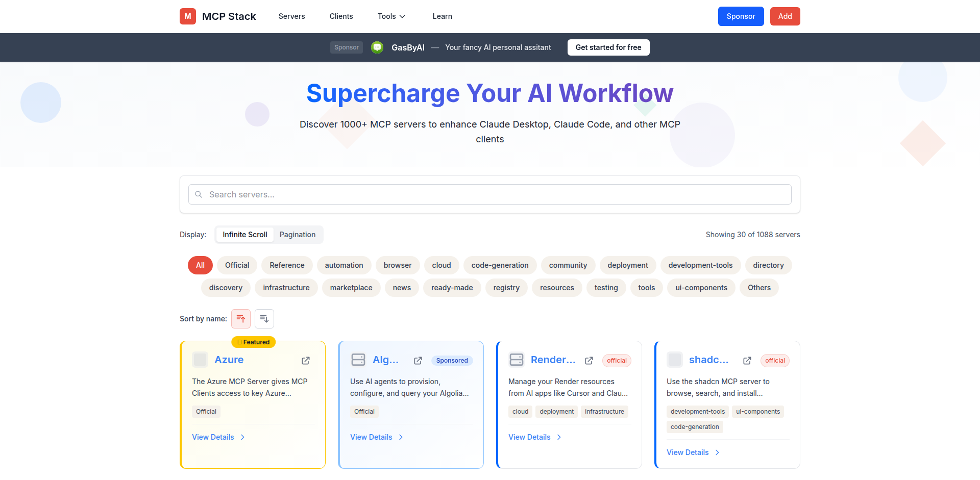
Task: Click the Algolia server icon
Action: coord(358,360)
